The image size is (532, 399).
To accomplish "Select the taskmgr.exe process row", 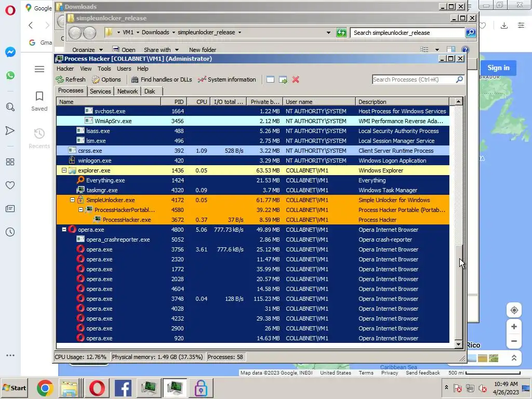I will pyautogui.click(x=253, y=190).
